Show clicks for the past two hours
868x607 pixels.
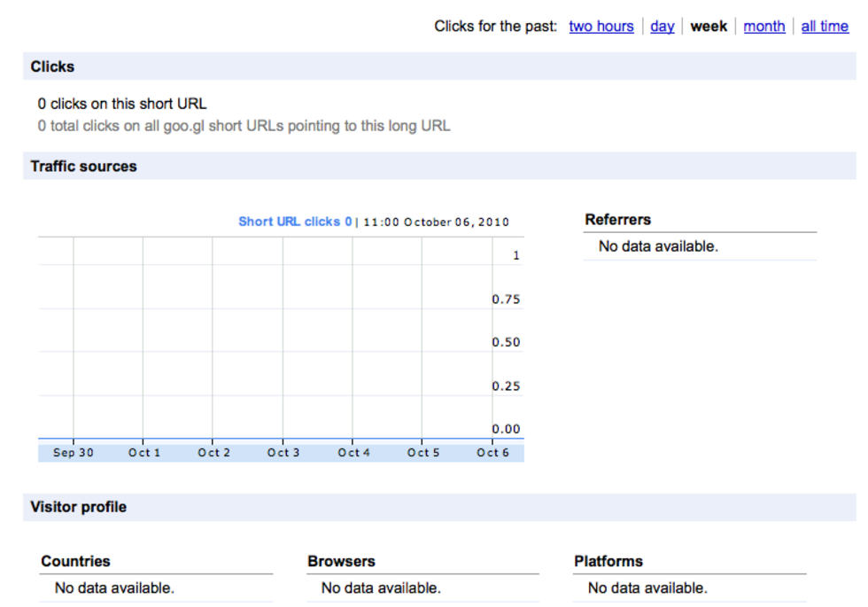601,27
